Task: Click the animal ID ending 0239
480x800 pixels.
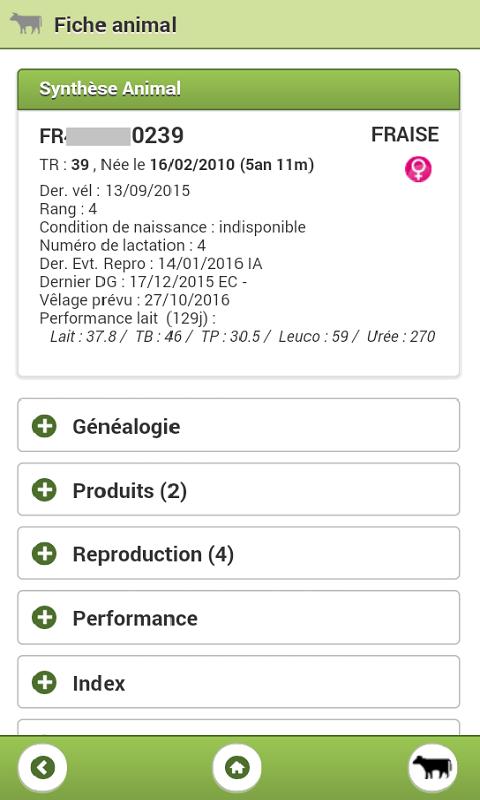Action: click(112, 136)
